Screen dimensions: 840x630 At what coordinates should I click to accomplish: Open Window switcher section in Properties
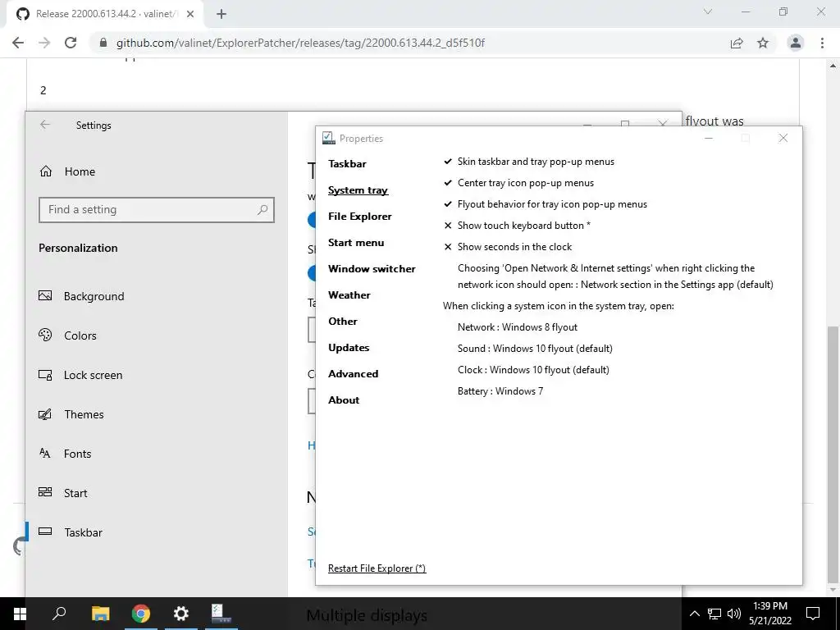tap(372, 269)
